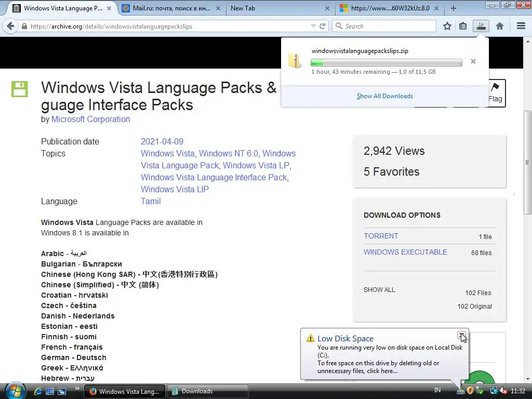
Task: Expand the WINDOWS EXECUTABLE download option
Action: coord(405,252)
